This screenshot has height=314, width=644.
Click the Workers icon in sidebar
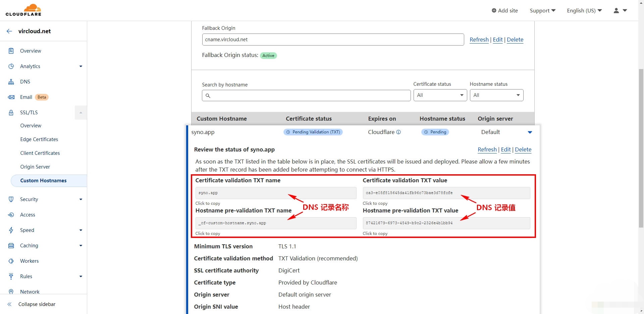[11, 261]
